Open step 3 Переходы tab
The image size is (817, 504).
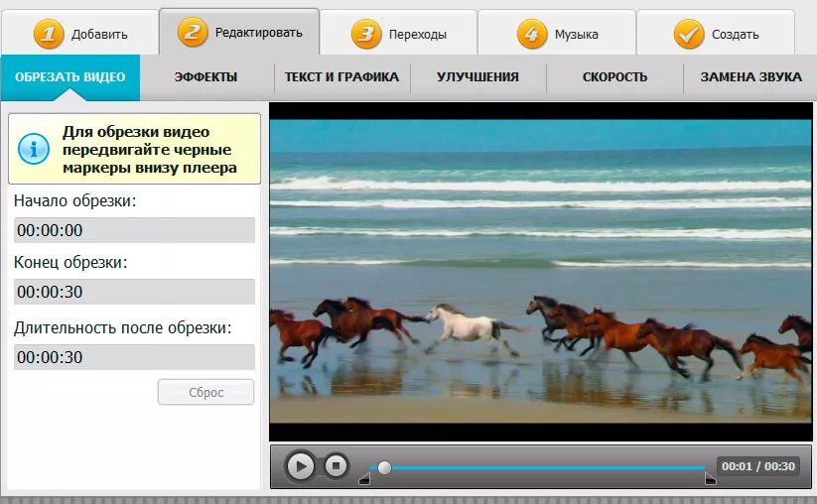click(x=399, y=33)
